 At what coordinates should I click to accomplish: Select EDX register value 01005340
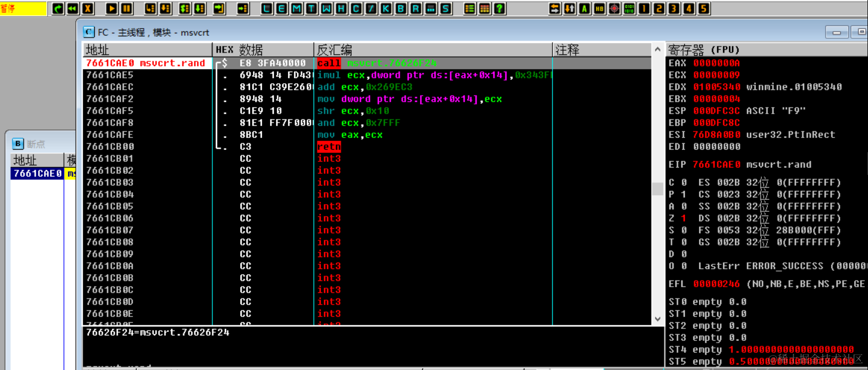[x=716, y=87]
